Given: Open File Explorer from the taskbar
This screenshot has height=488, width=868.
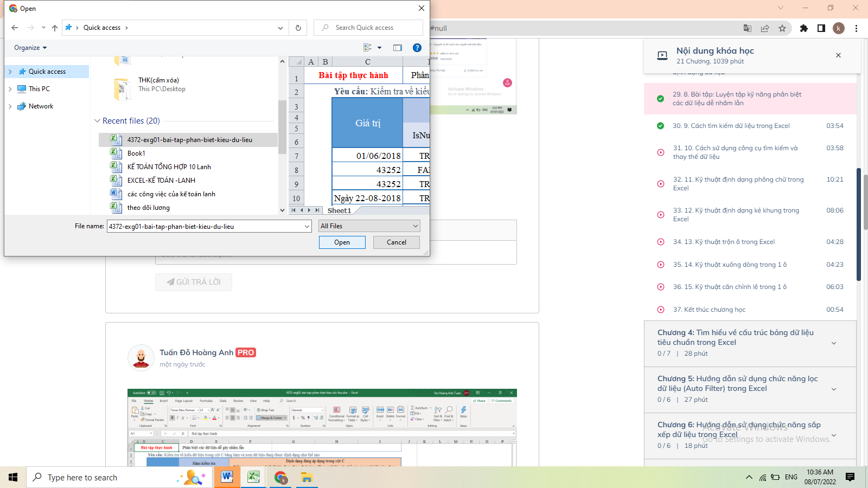Looking at the screenshot, I should pyautogui.click(x=307, y=477).
